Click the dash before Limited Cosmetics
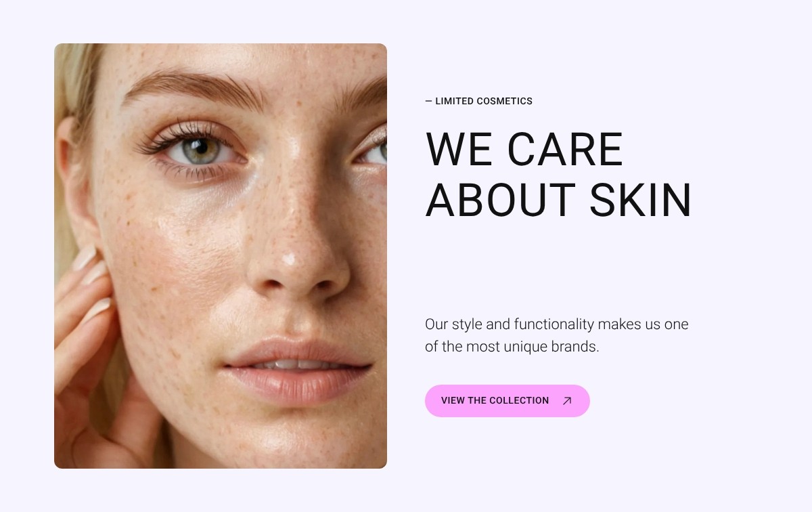Screen dimensions: 812x512 click(x=428, y=101)
